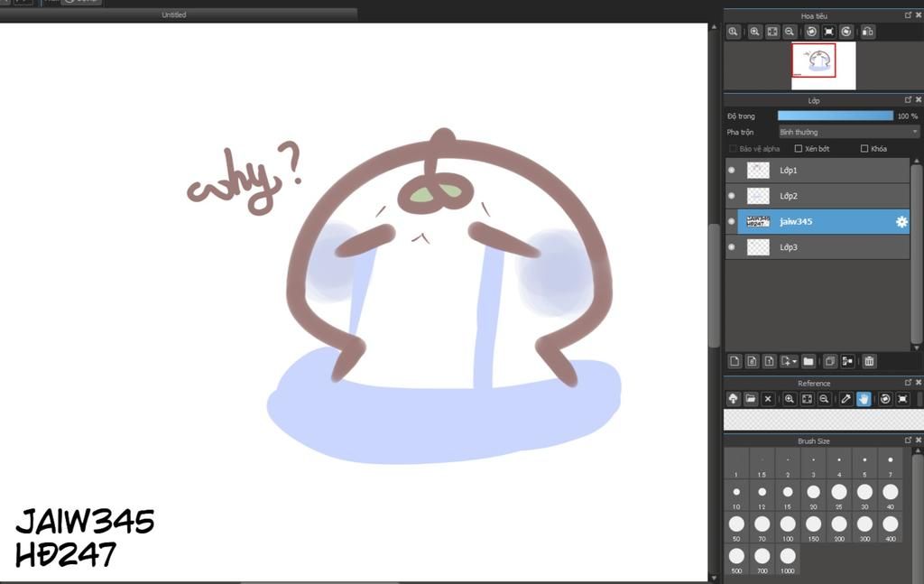Select the eyedropper in Reference panel

846,399
